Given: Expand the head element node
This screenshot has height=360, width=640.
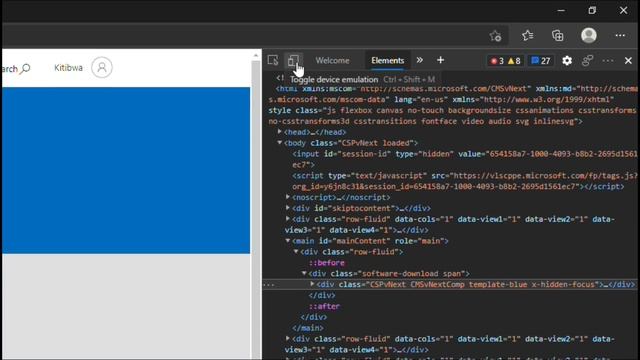Looking at the screenshot, I should point(280,131).
